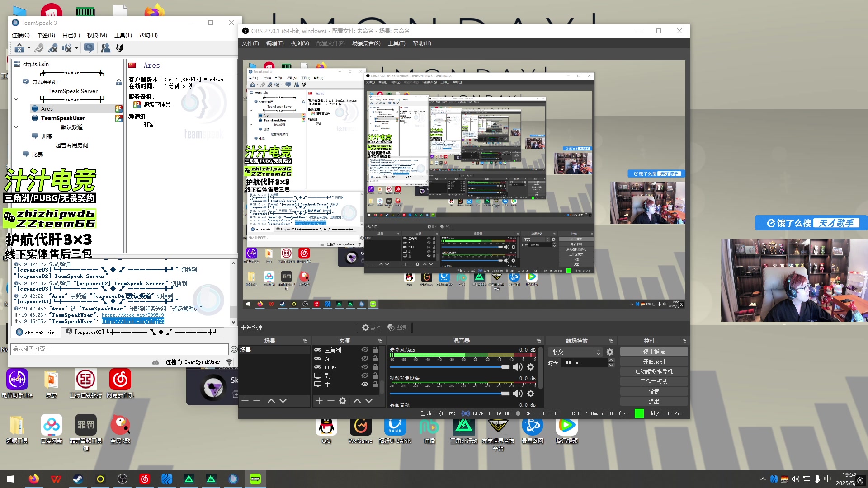Toggle visibility of PUBG source
The width and height of the screenshot is (868, 488).
pos(364,367)
